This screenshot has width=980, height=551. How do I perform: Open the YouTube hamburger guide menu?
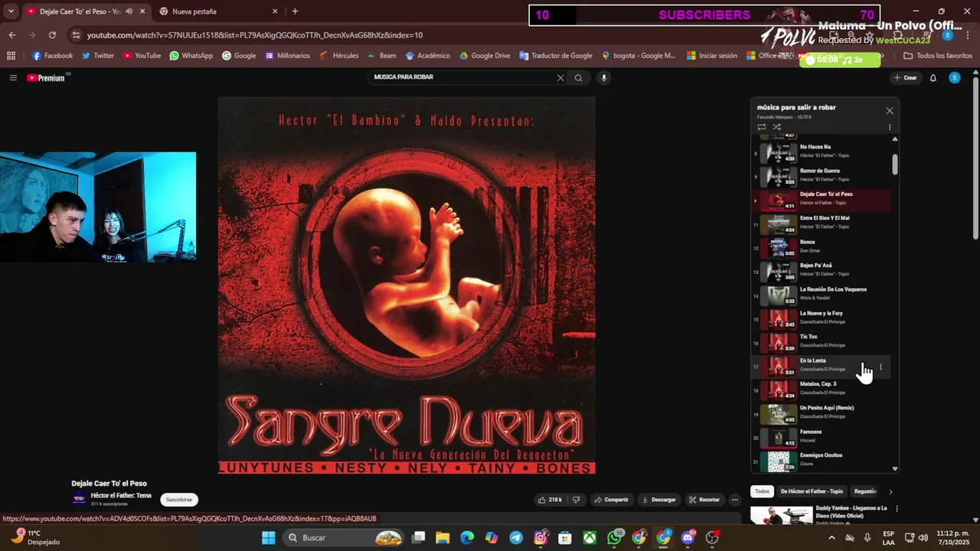[13, 77]
